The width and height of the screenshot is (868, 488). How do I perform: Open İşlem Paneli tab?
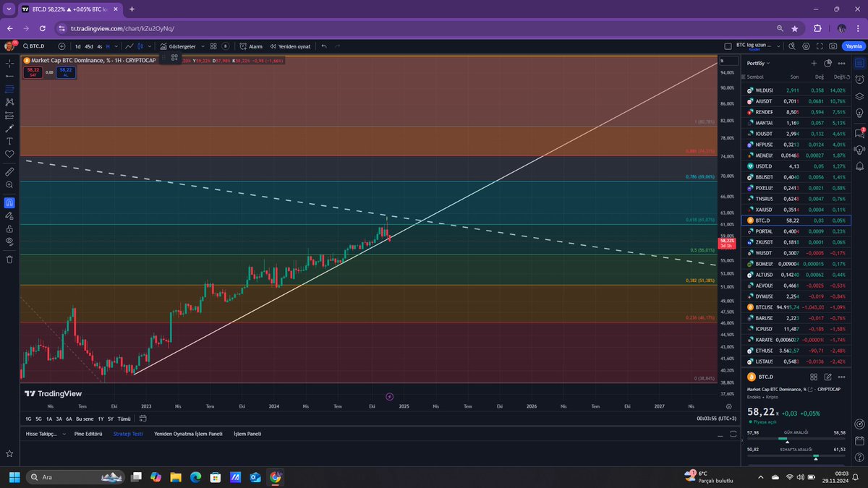[247, 434]
